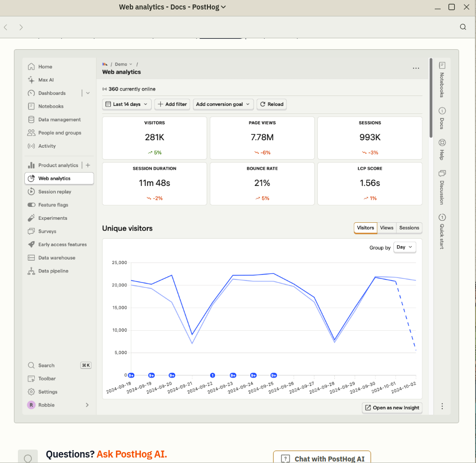Switch chart to Sessions
The height and width of the screenshot is (463, 476).
pos(409,228)
